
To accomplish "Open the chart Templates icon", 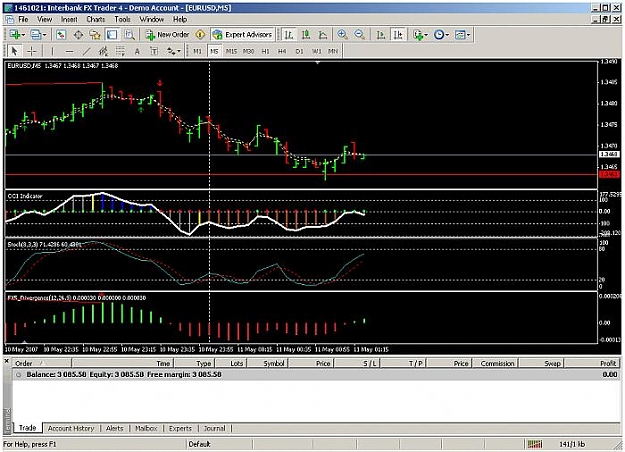I will [460, 35].
